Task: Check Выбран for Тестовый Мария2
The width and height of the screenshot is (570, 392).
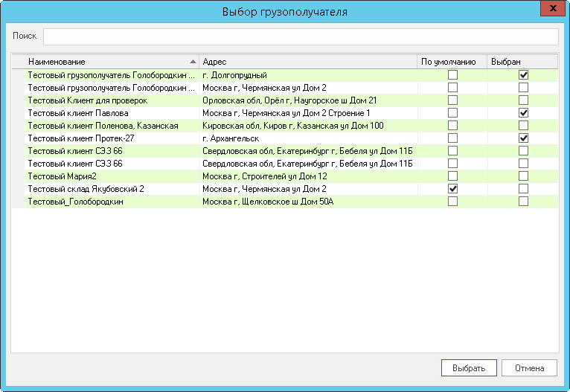Action: click(x=523, y=176)
